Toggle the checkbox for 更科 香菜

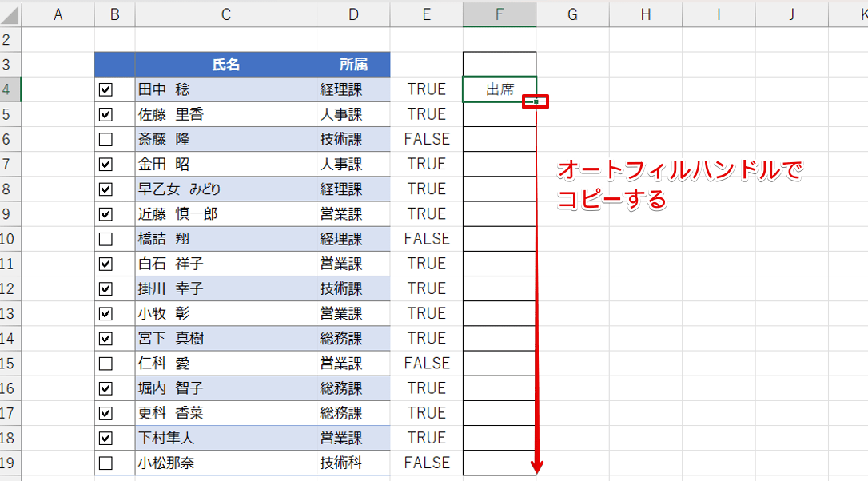pos(106,413)
